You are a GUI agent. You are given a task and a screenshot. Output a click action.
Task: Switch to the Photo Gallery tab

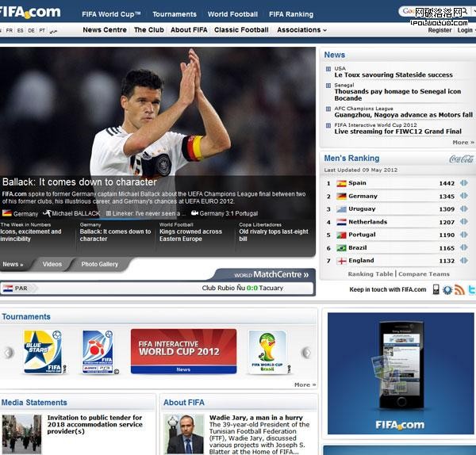100,264
